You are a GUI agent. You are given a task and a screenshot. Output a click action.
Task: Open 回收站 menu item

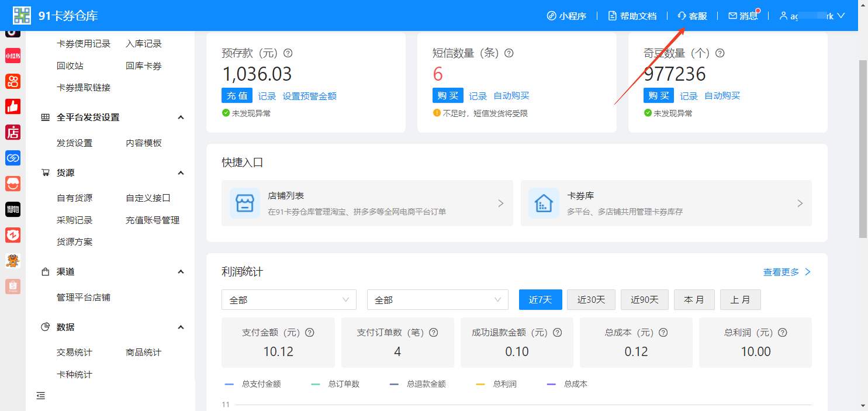coord(70,66)
